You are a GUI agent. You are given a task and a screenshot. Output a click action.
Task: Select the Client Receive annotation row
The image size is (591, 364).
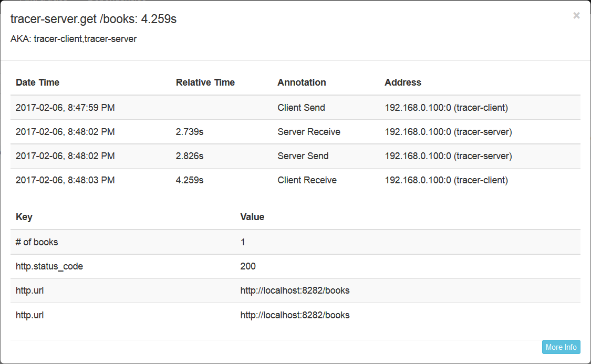tap(307, 180)
